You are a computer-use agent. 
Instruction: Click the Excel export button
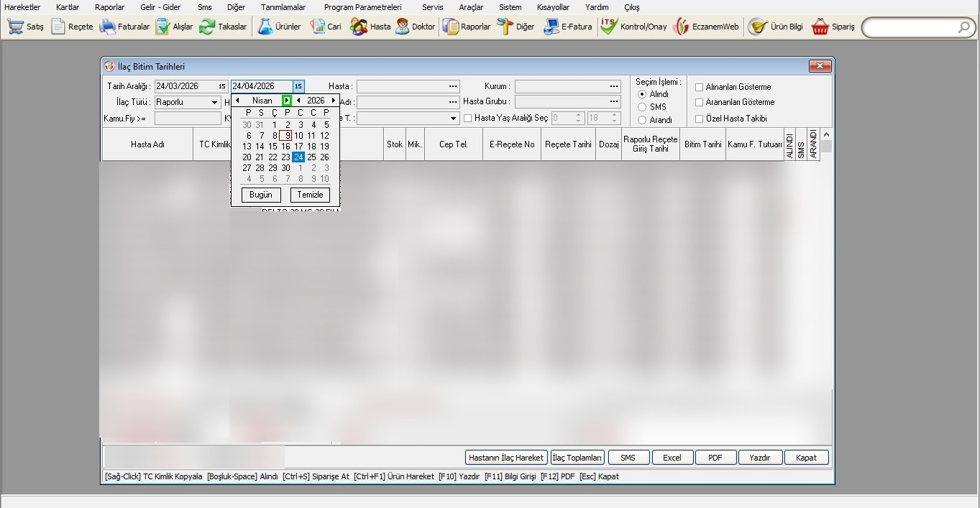672,458
